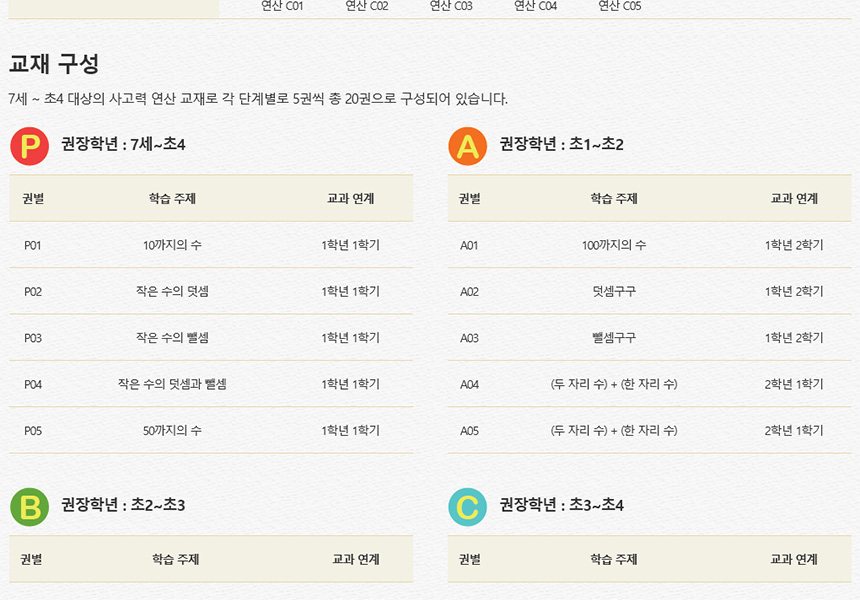Screen dimensions: 860x600
Task: Click the red P level circle icon
Action: click(29, 146)
